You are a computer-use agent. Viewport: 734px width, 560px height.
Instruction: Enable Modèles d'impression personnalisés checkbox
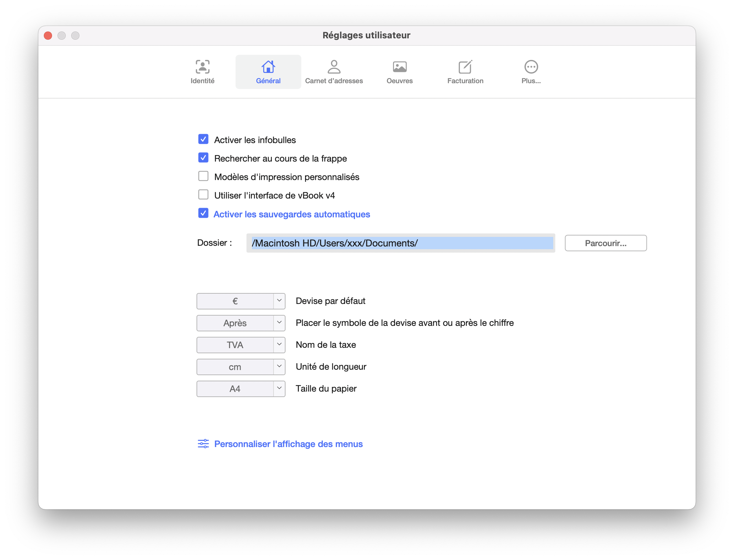pyautogui.click(x=203, y=176)
